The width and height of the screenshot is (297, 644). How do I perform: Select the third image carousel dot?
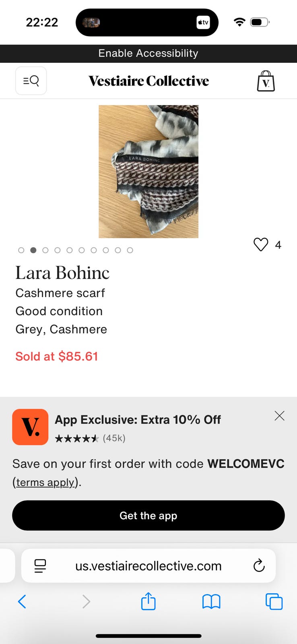[45, 250]
